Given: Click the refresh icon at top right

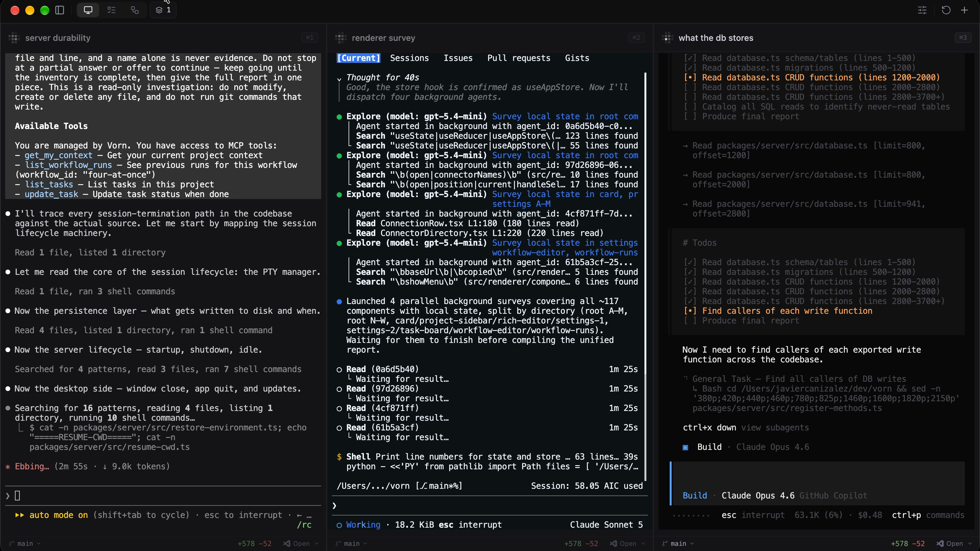Looking at the screenshot, I should [946, 10].
